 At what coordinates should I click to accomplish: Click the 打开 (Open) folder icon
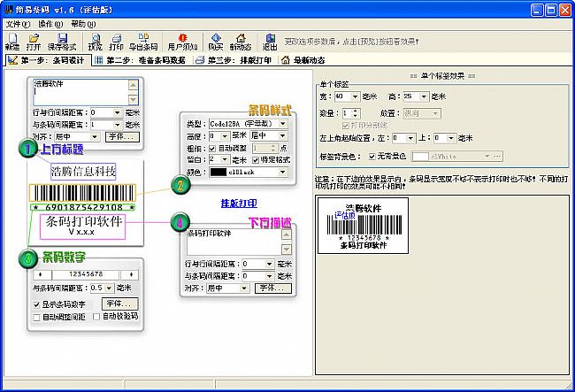pos(34,42)
